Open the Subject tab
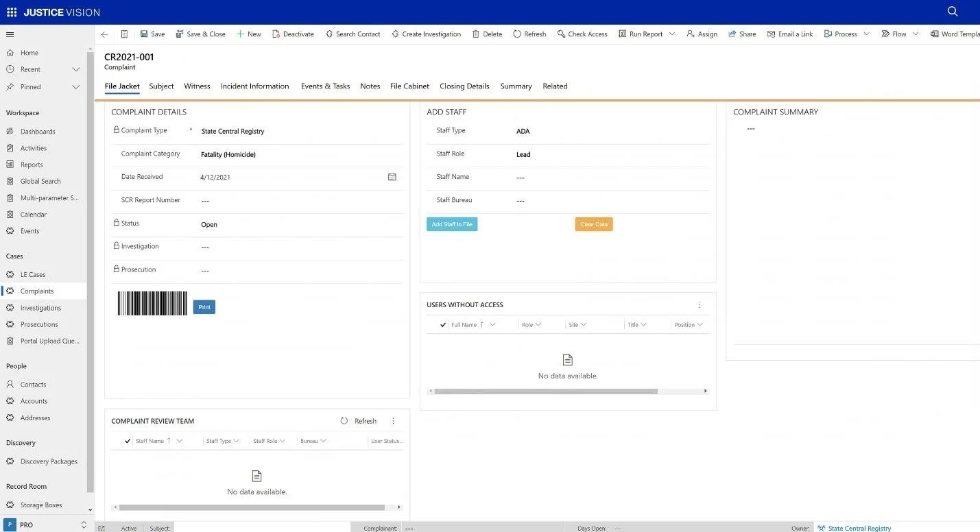Image resolution: width=980 pixels, height=532 pixels. (x=161, y=86)
